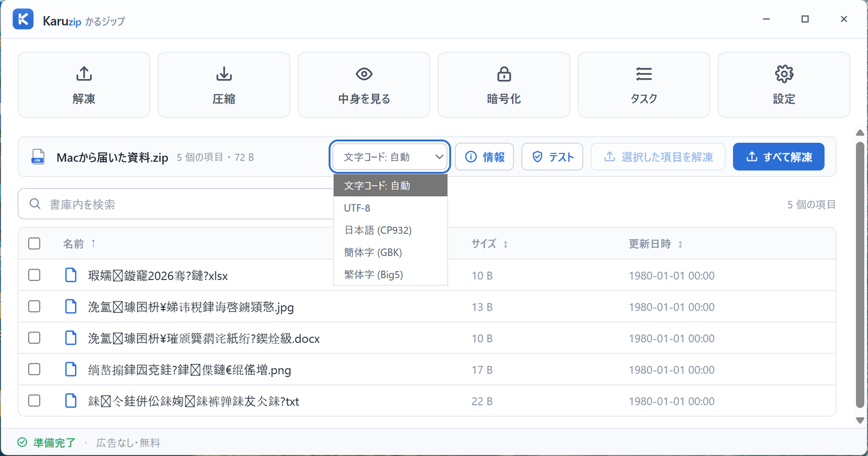Viewport: 868px width, 456px height.
Task: Sort by date using the 更新日時 arrows
Action: [680, 245]
